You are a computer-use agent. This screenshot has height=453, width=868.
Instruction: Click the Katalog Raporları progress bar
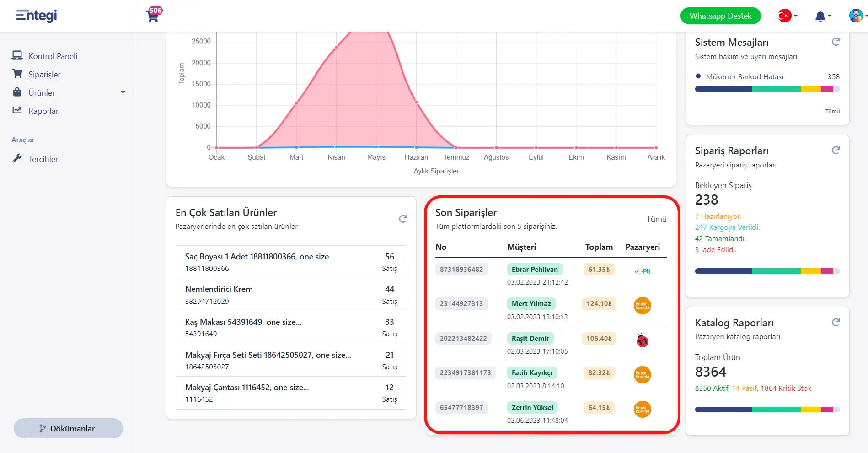click(767, 410)
